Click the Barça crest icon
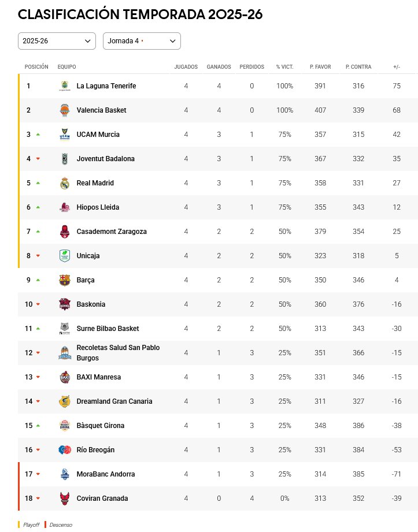Image resolution: width=418 pixels, height=532 pixels. tap(65, 280)
